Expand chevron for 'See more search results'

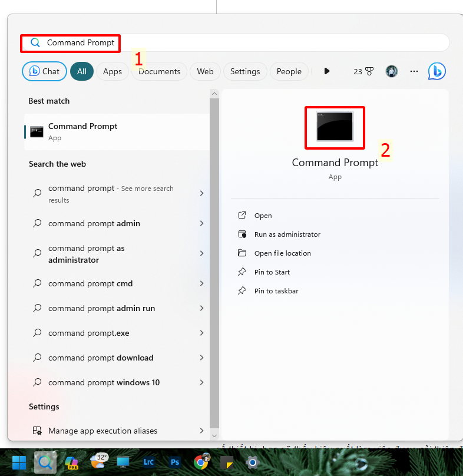[201, 193]
